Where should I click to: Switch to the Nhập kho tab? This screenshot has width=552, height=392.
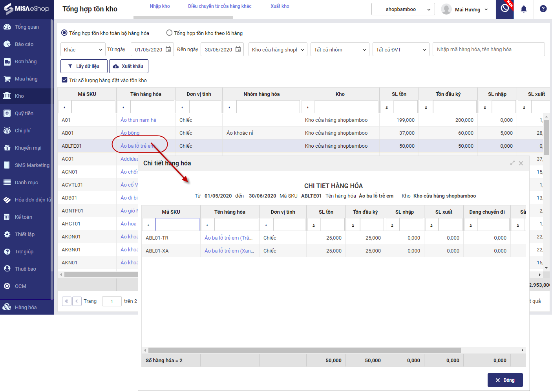pos(160,6)
